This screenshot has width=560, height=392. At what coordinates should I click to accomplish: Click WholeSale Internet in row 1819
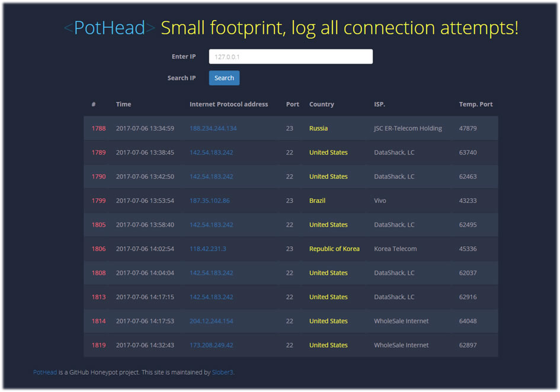401,345
